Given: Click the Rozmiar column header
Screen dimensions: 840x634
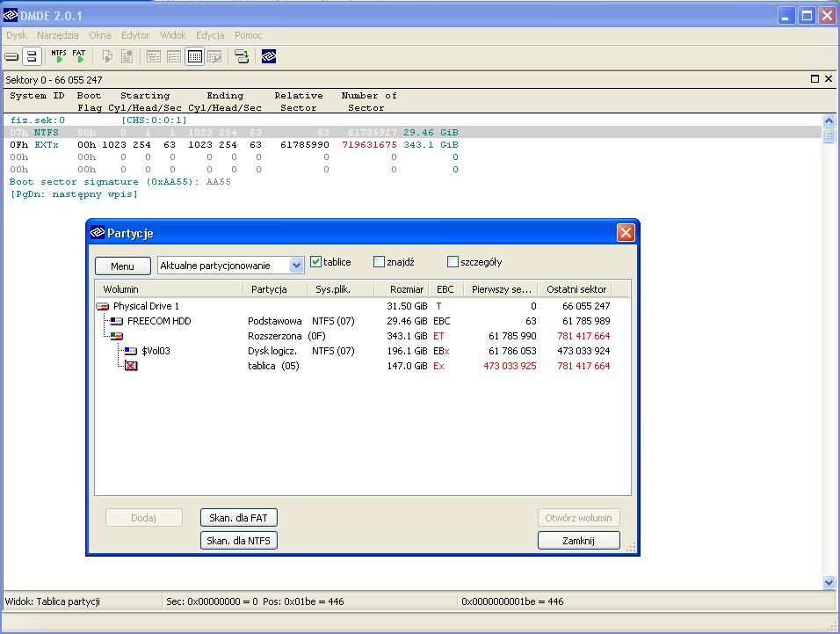Looking at the screenshot, I should (401, 289).
